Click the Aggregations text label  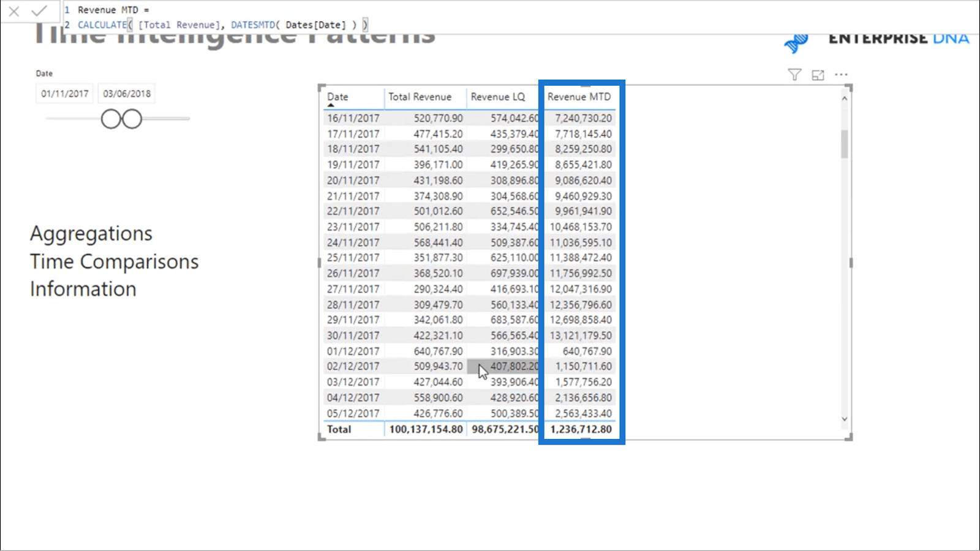(91, 234)
